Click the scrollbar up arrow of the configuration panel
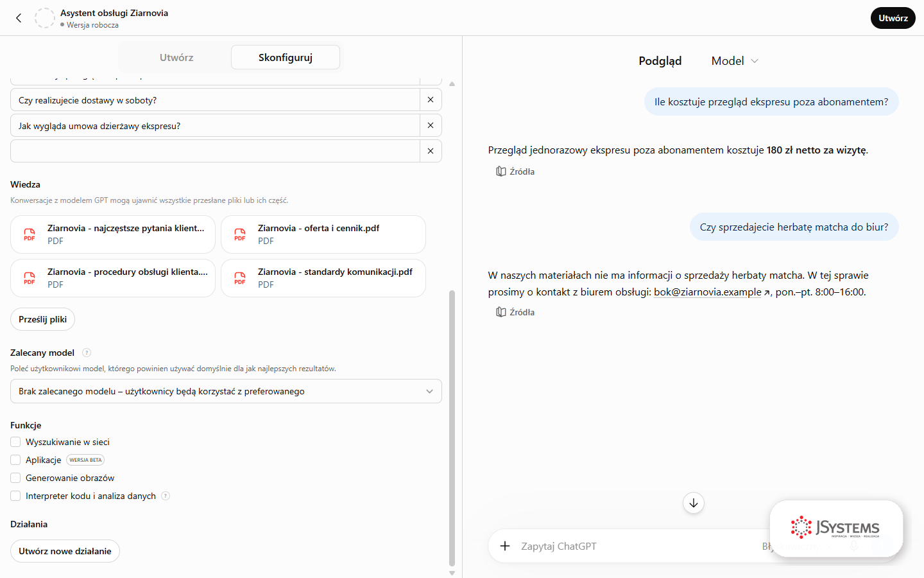This screenshot has width=924, height=578. [452, 84]
